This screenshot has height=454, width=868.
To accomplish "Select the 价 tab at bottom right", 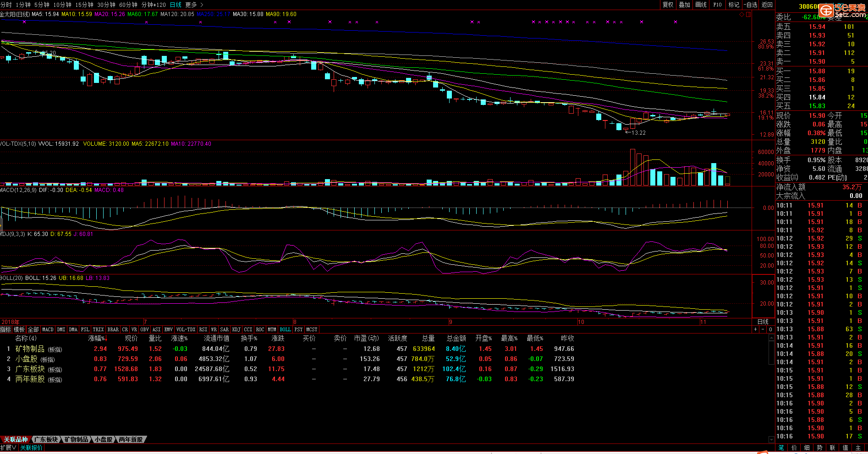I will pos(794,448).
